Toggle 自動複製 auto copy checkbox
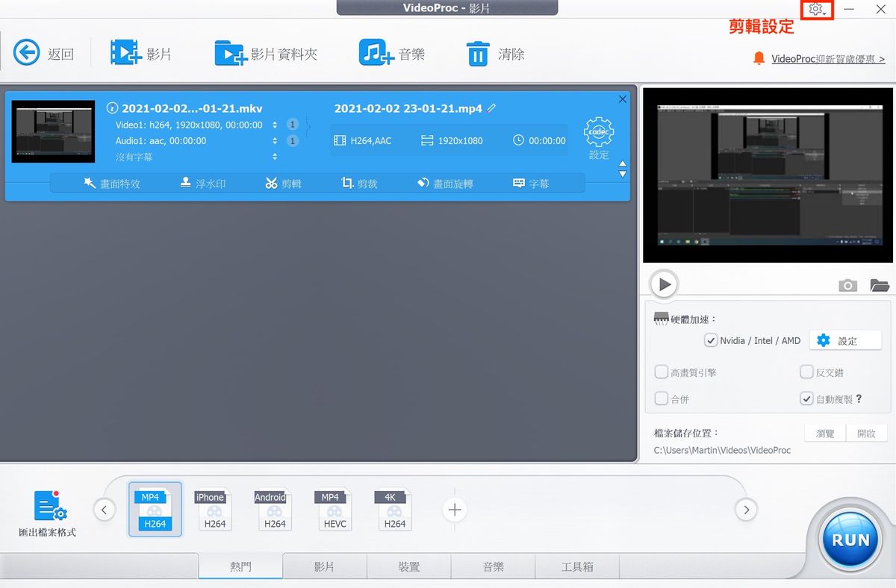The width and height of the screenshot is (896, 588). click(x=806, y=398)
